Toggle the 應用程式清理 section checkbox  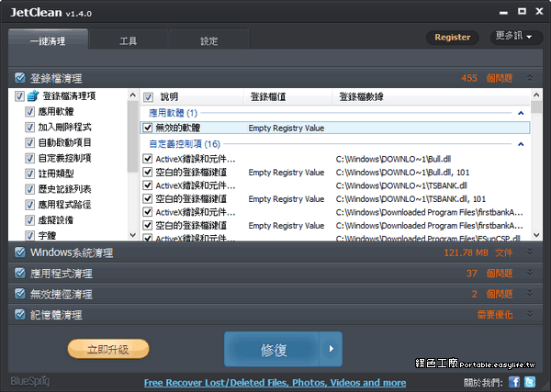pos(20,273)
